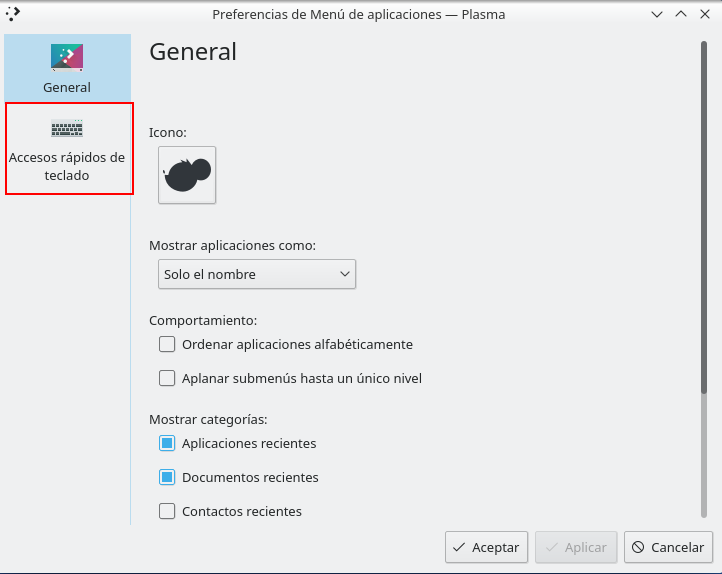Uncheck Aplicaciones recientes category
The image size is (722, 574).
coord(167,443)
